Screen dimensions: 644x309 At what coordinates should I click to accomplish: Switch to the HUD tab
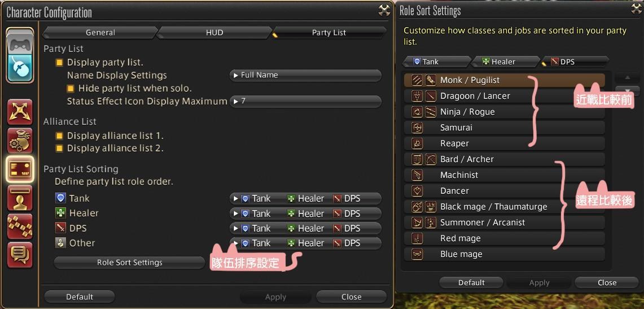tap(214, 32)
